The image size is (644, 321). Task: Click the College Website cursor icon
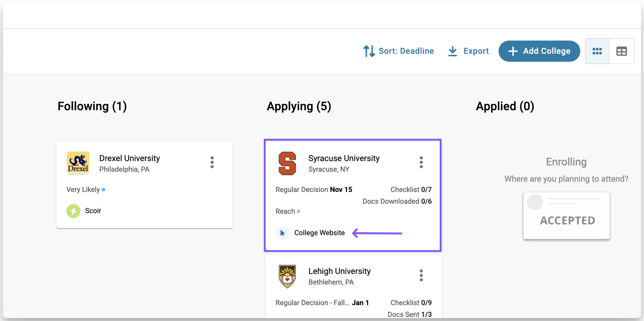282,233
